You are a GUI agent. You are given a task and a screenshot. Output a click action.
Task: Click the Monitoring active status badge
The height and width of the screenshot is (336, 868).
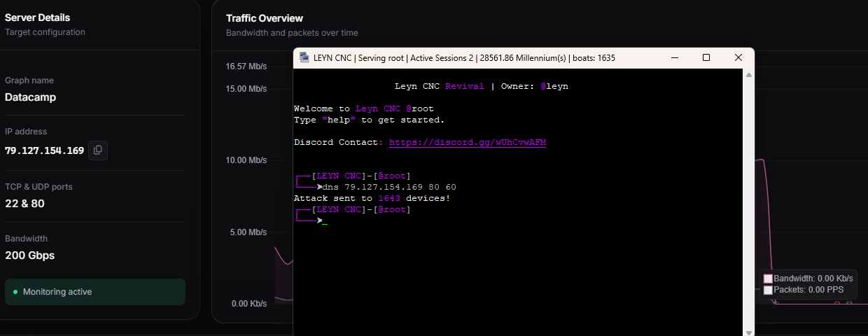tap(95, 292)
